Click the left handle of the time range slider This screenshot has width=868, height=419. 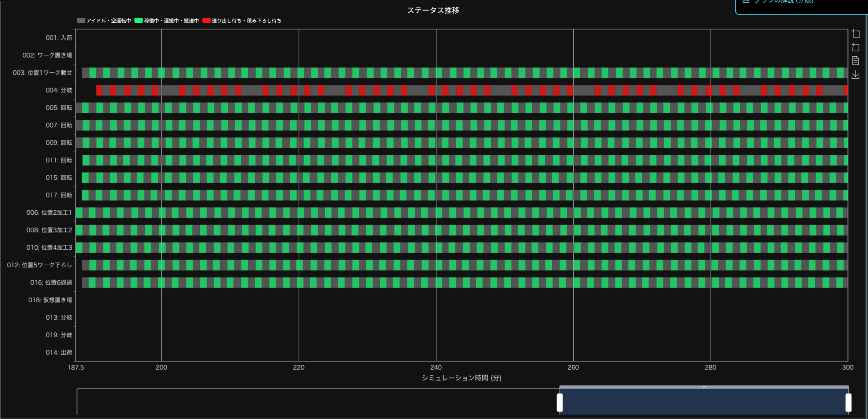pyautogui.click(x=560, y=402)
